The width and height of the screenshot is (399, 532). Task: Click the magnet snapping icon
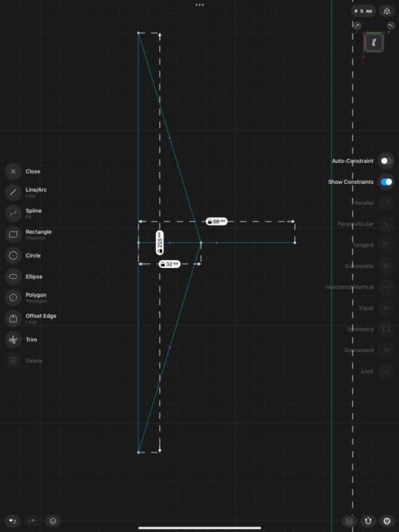coord(368,521)
